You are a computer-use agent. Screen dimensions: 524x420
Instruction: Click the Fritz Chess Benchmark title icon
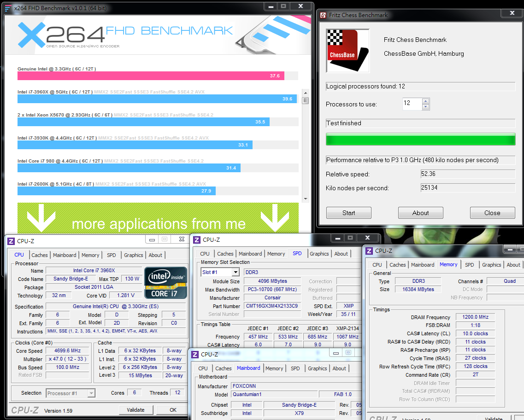(x=323, y=15)
